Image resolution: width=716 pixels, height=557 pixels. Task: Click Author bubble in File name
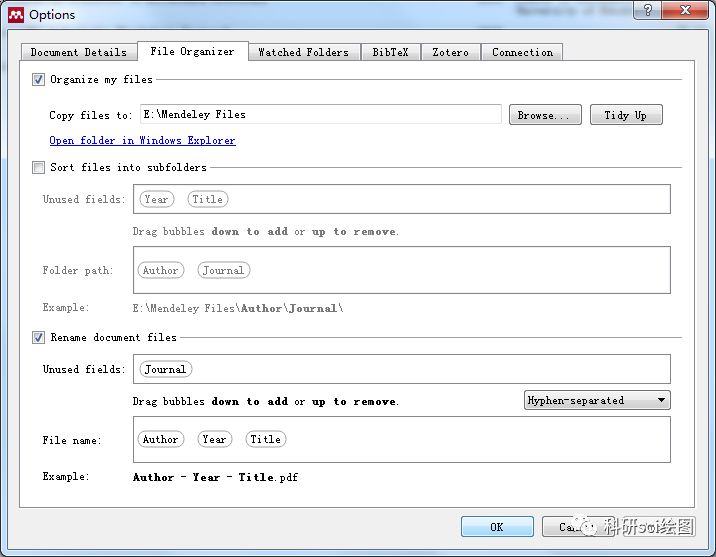tap(161, 439)
